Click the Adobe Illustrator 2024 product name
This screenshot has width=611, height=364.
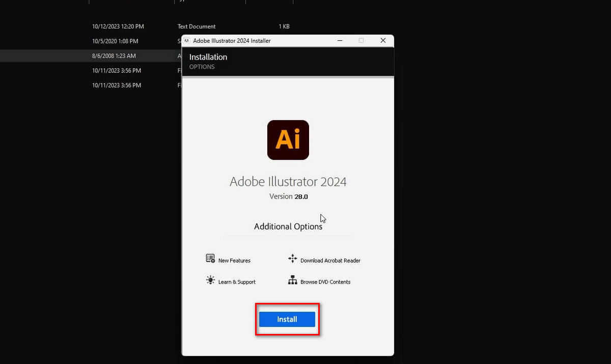tap(288, 182)
